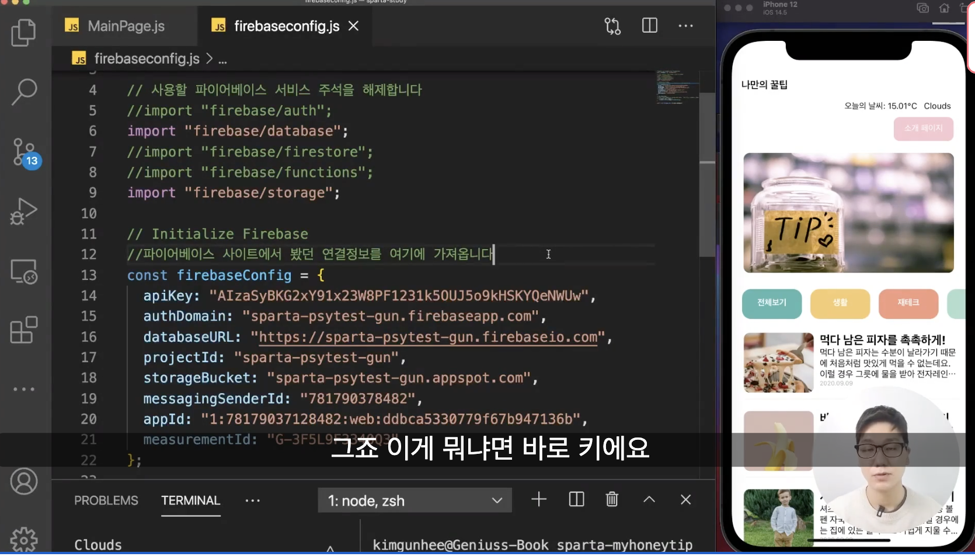Screen dimensions: 975x560
Task: Click line number 13 in the gutter
Action: pos(89,275)
